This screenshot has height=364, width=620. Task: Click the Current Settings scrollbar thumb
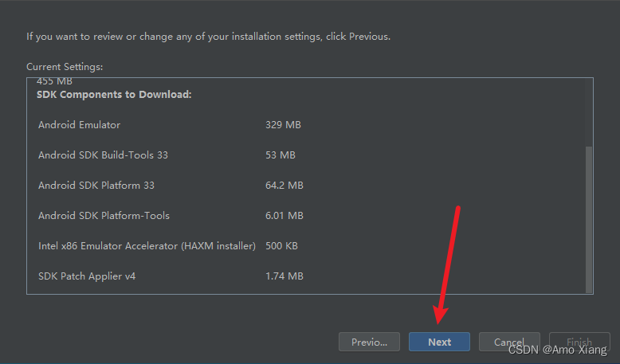point(589,219)
